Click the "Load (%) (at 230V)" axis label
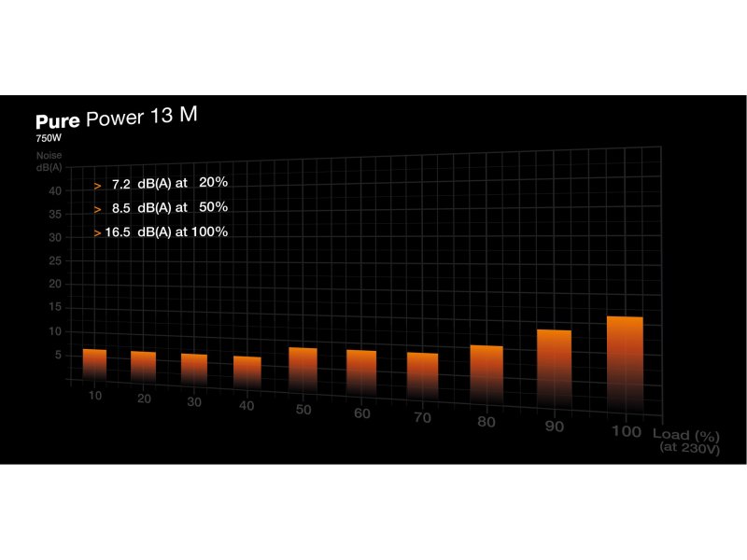 point(686,441)
